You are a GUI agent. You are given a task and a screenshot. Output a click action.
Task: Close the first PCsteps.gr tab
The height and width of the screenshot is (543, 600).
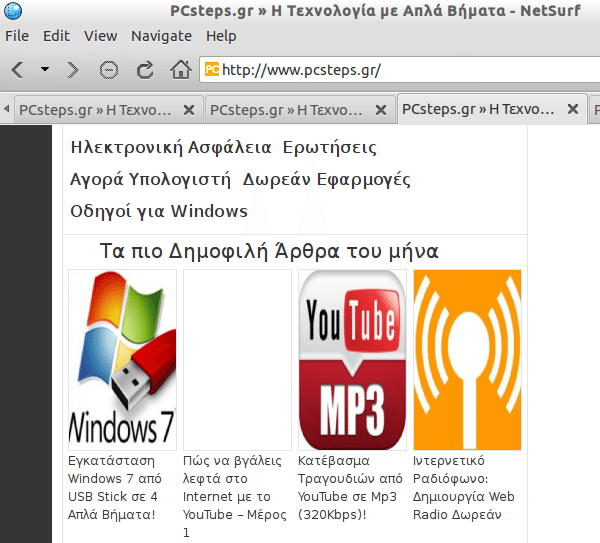coord(188,109)
